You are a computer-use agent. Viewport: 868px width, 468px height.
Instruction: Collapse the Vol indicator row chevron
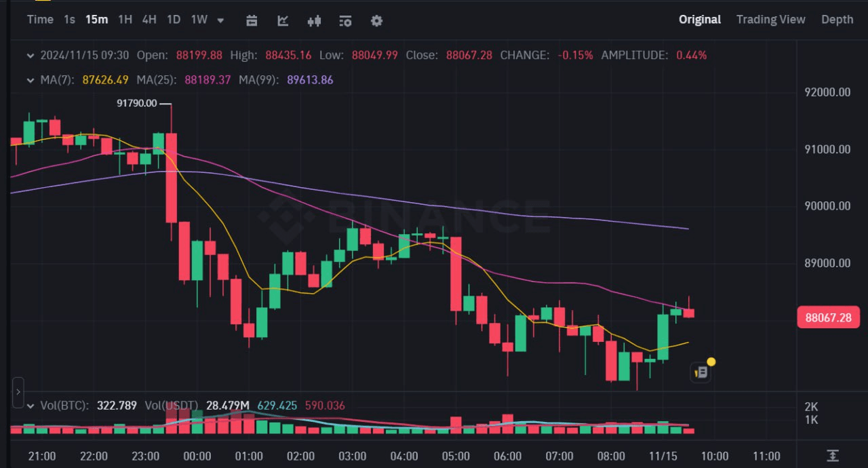click(30, 406)
